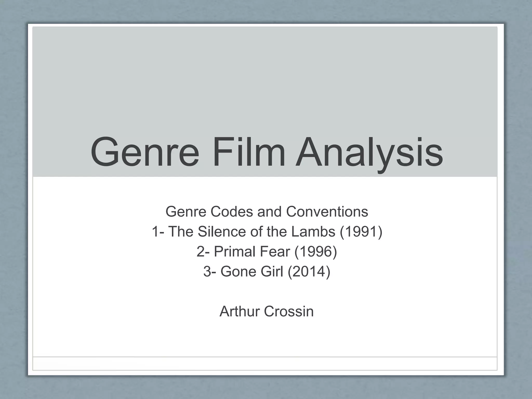Click the word "Lambs" in the first film
Screen dimensions: 532x399
click(x=313, y=231)
